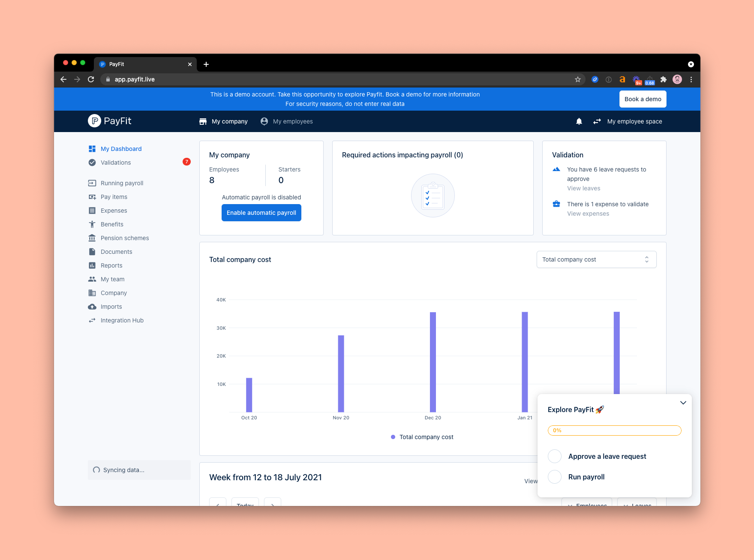754x560 pixels.
Task: Click Syncing data status
Action: point(139,470)
